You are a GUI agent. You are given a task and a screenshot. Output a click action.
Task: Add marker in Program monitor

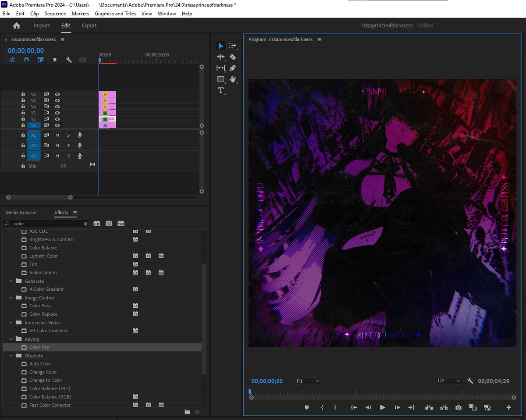coord(306,407)
